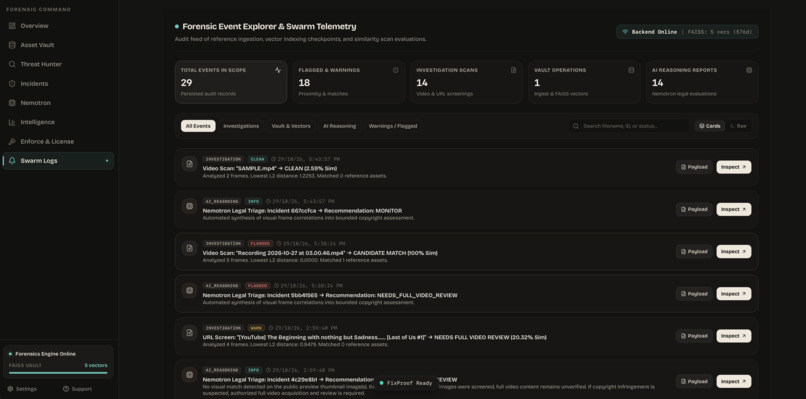Click the Flagged & Warnings stat card
Image resolution: width=806 pixels, height=399 pixels.
tap(349, 82)
